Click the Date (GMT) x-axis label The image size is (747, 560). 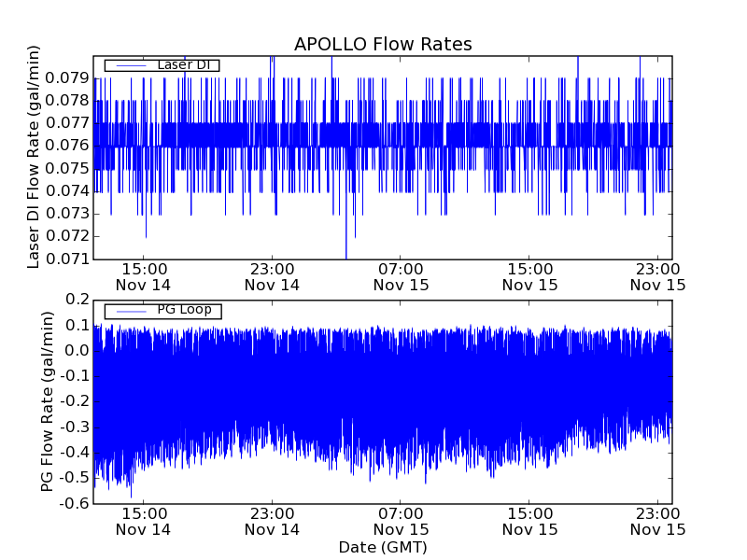(x=383, y=547)
